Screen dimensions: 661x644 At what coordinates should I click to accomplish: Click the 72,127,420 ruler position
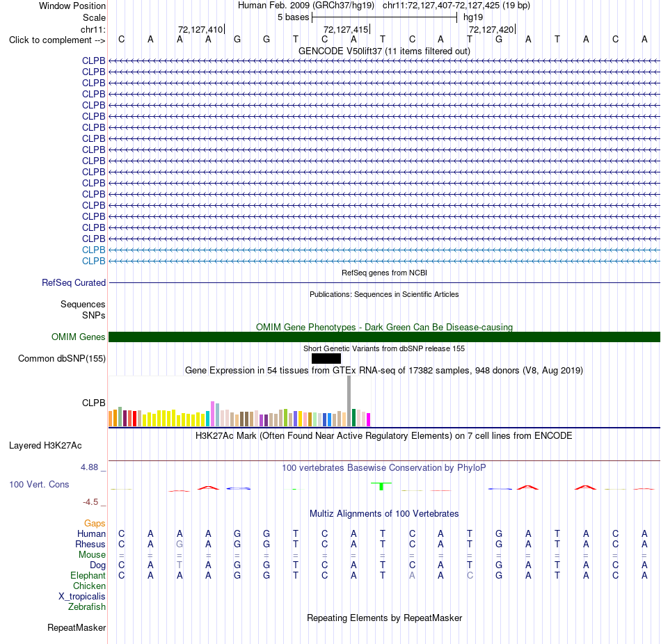pos(491,29)
